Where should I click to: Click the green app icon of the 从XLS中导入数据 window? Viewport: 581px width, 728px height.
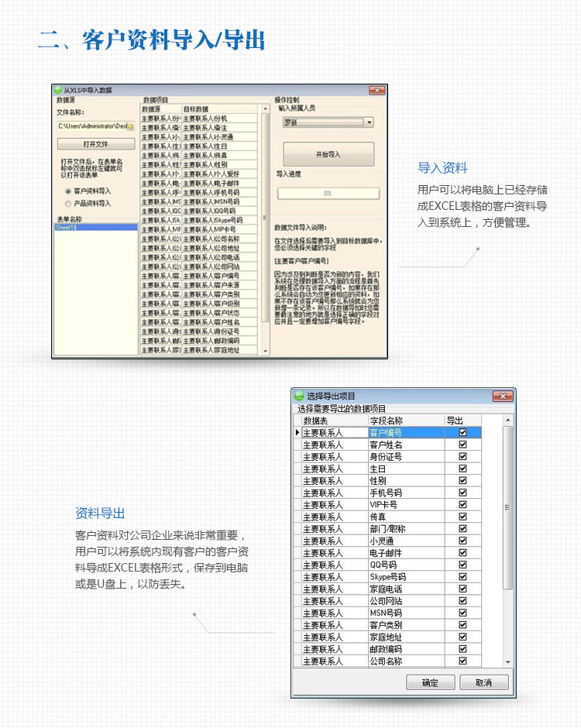click(x=58, y=90)
